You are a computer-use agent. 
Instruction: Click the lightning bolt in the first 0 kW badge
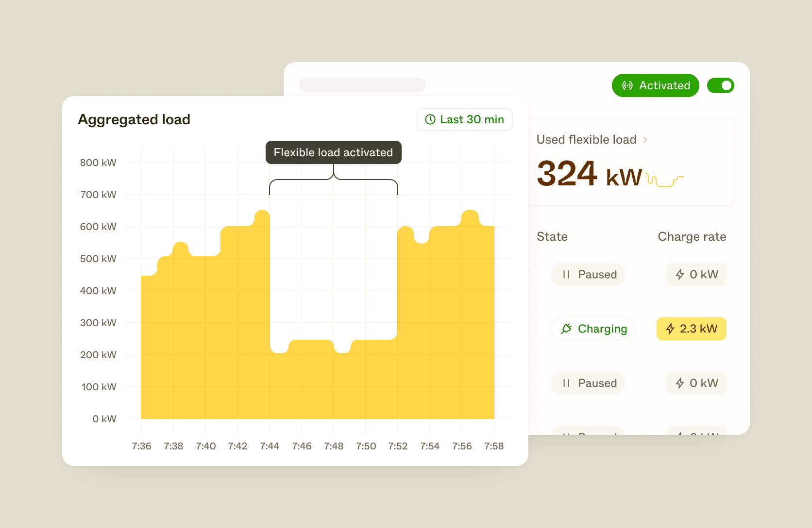pos(680,274)
